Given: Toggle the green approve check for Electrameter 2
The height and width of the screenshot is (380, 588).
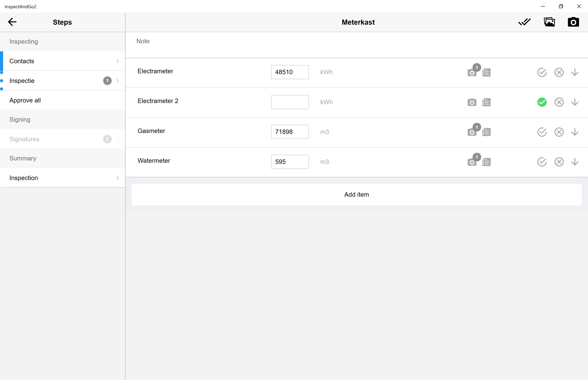Looking at the screenshot, I should [x=542, y=102].
